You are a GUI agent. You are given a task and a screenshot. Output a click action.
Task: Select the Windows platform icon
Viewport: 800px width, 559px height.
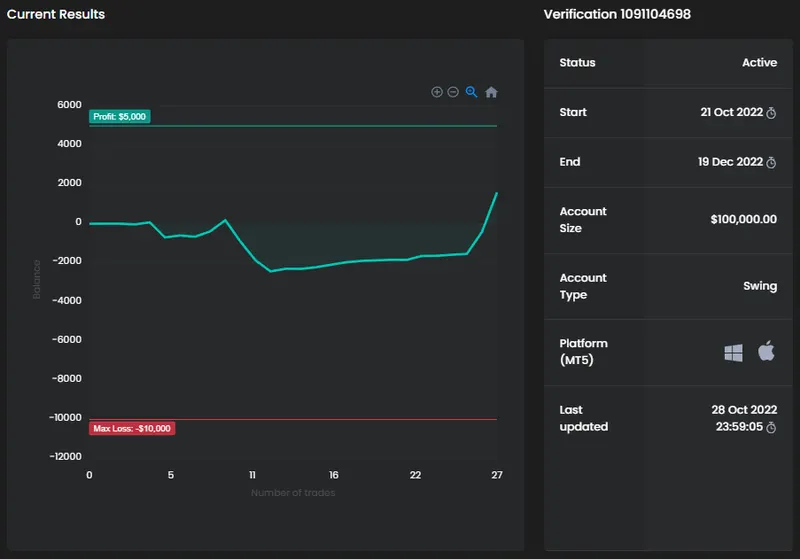click(733, 352)
